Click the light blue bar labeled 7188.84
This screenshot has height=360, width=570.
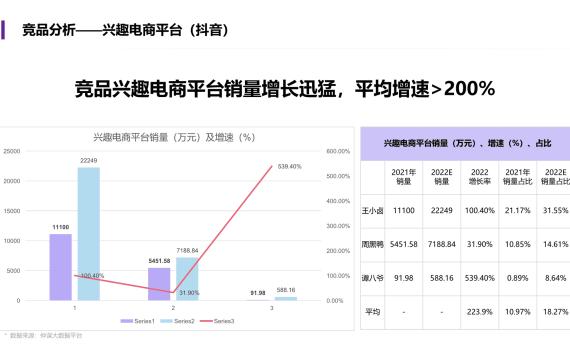click(187, 279)
